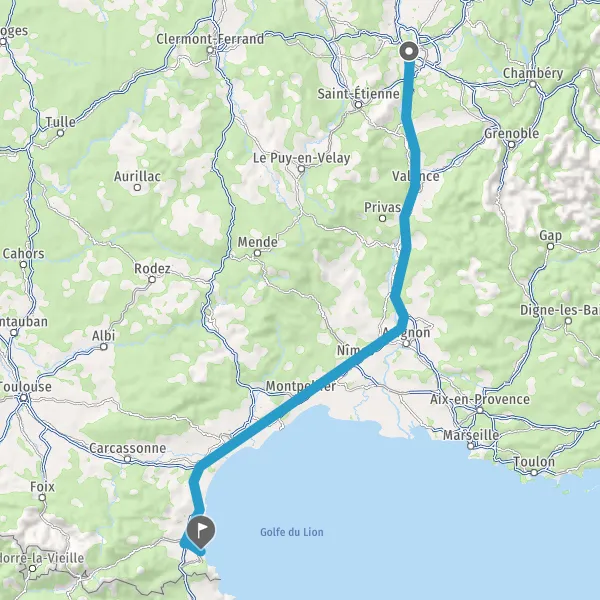Select the Marseille city marker
This screenshot has width=600, height=600.
[x=471, y=446]
